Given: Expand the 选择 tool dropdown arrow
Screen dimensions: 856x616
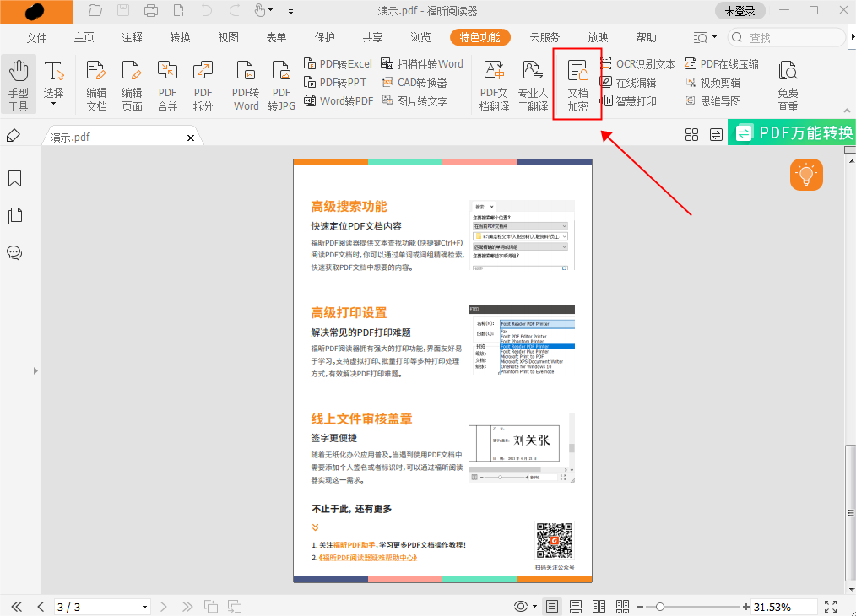Looking at the screenshot, I should [x=53, y=104].
